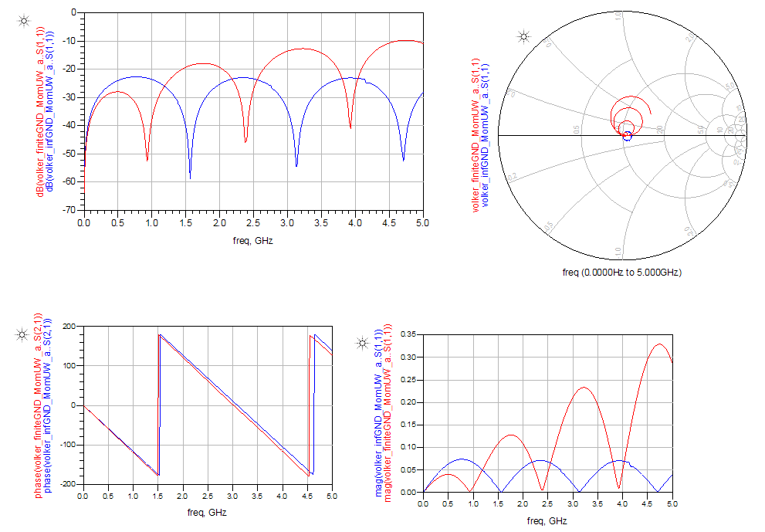
Task: Select blue volker_infGND label on Smith chart
Action: point(485,135)
